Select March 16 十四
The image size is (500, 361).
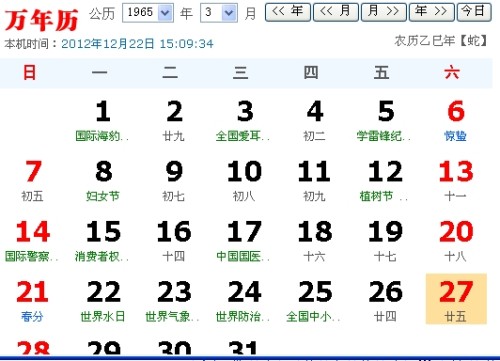tap(174, 241)
